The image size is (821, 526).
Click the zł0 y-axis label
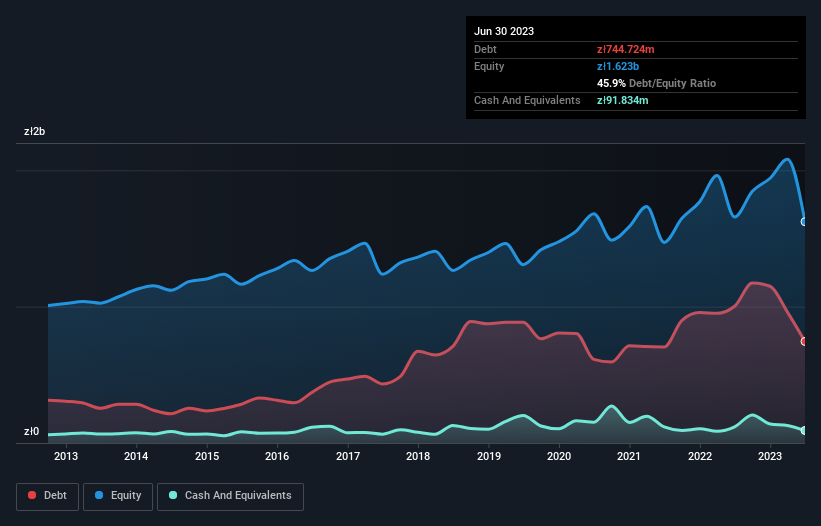tap(31, 431)
